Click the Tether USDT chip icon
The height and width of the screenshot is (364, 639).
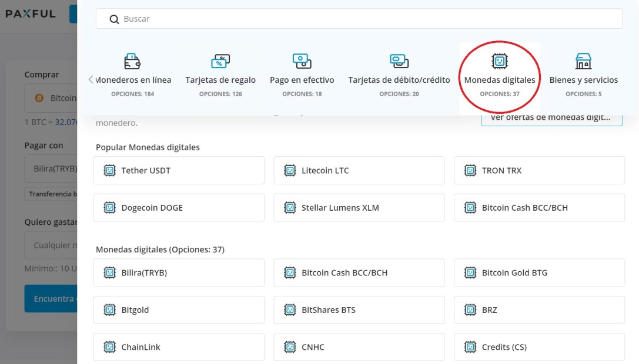point(109,171)
